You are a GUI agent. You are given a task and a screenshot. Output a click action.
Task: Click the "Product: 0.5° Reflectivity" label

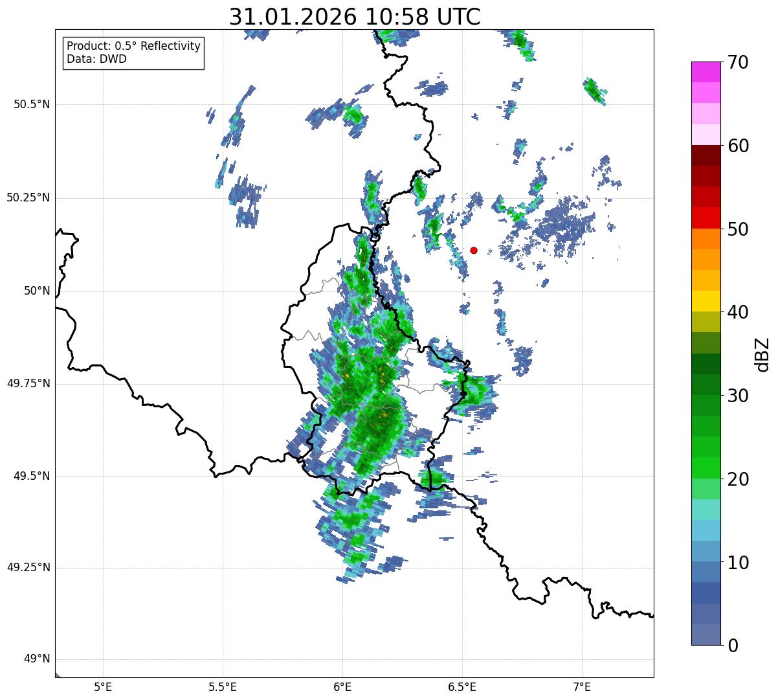pos(134,47)
